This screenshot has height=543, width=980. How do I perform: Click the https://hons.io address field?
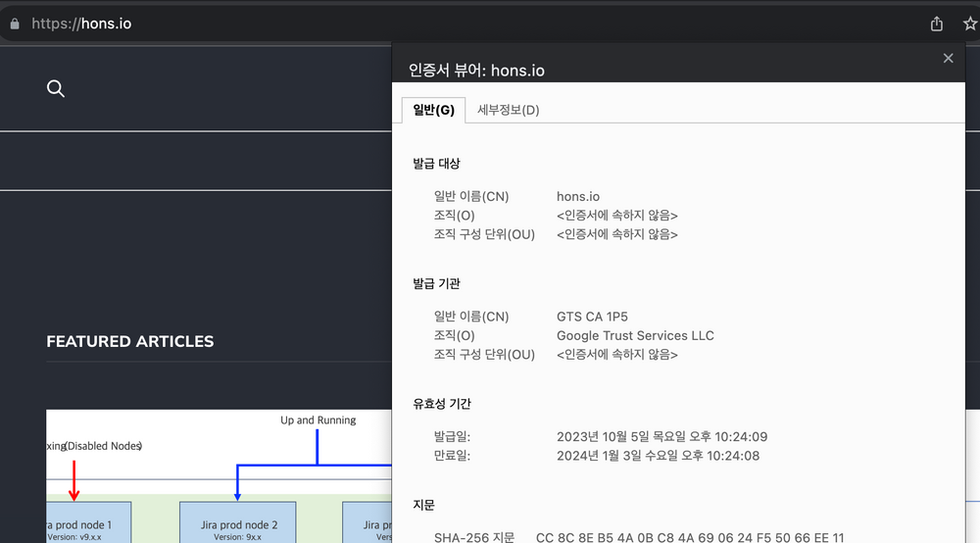point(81,24)
